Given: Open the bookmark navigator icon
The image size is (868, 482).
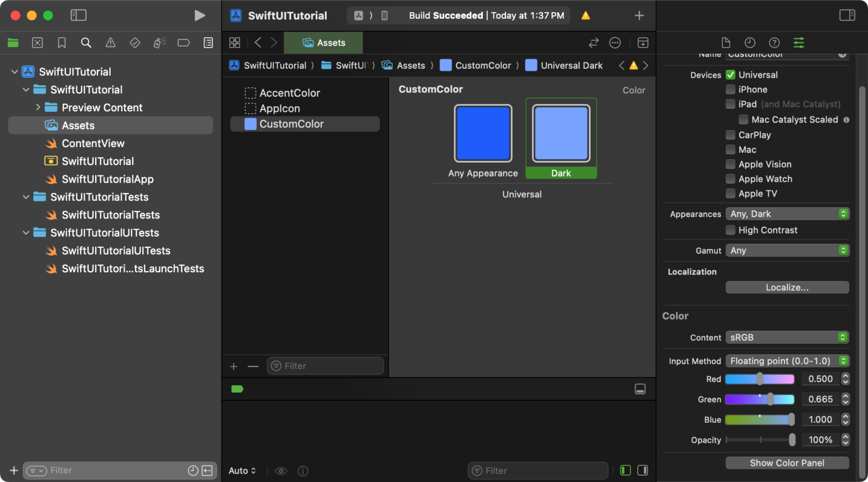Looking at the screenshot, I should pyautogui.click(x=61, y=43).
